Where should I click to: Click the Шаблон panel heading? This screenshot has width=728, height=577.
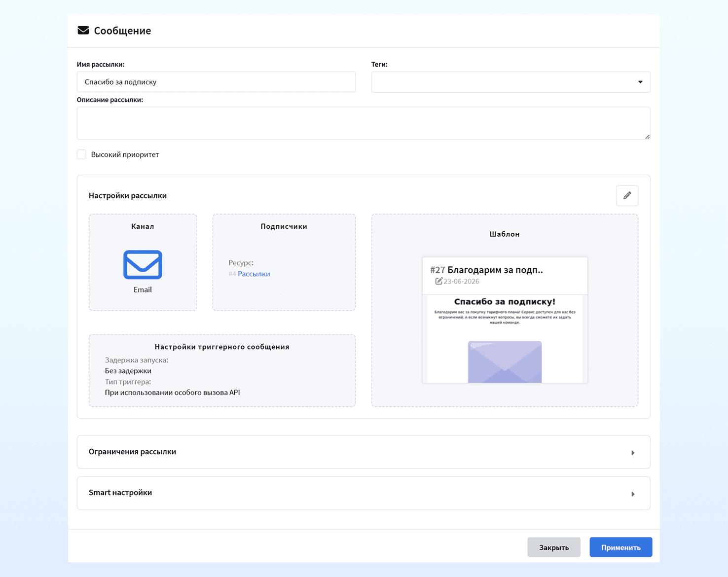coord(505,234)
